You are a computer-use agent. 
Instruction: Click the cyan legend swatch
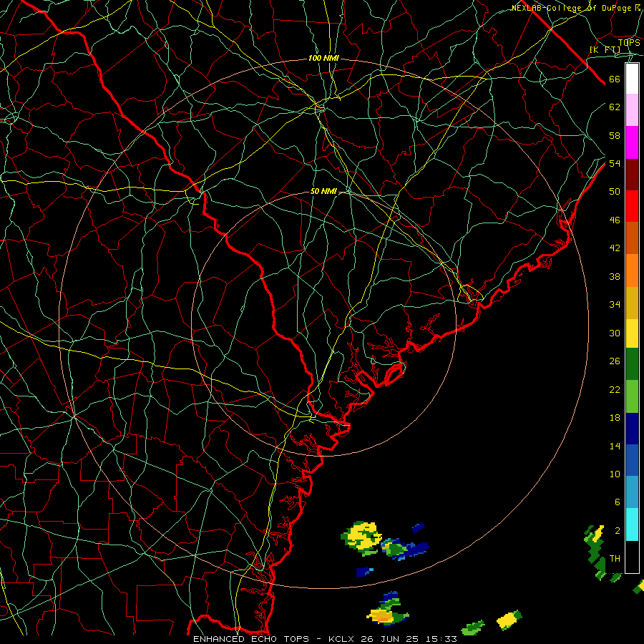(632, 525)
